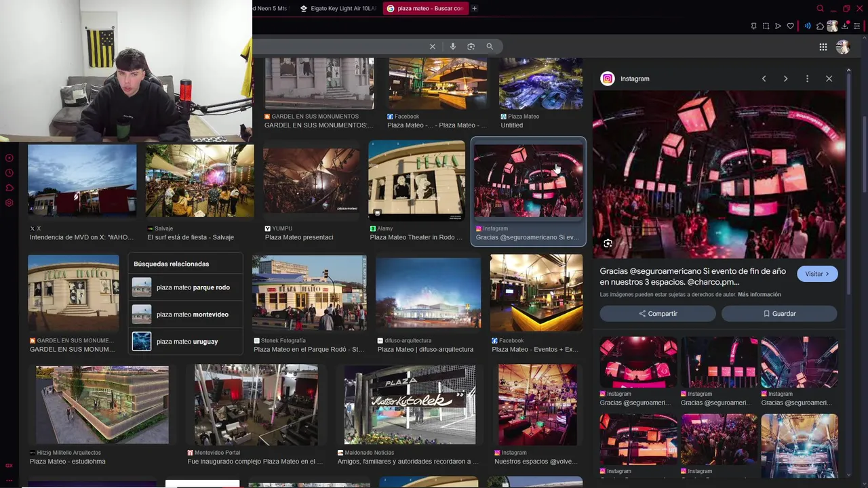Image resolution: width=868 pixels, height=488 pixels.
Task: Open the Maldonado Noticias Plaza Mateo thumbnail
Action: pyautogui.click(x=410, y=405)
